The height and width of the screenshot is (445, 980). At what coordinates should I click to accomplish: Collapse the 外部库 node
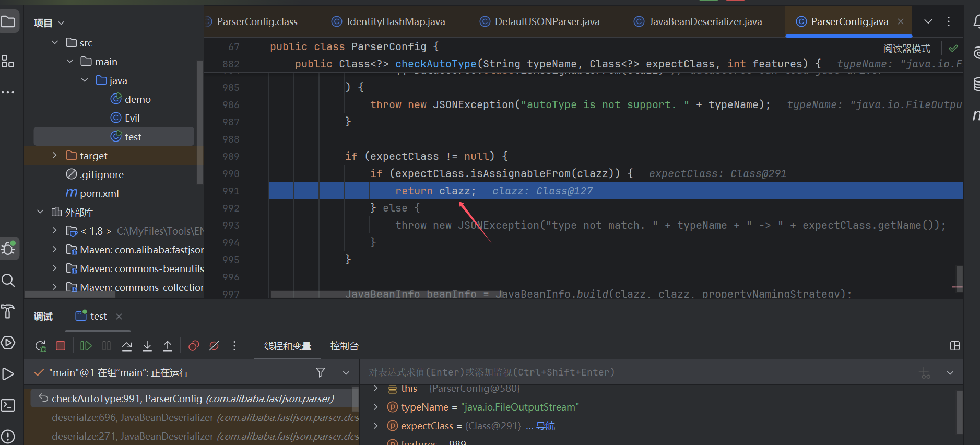(x=40, y=212)
